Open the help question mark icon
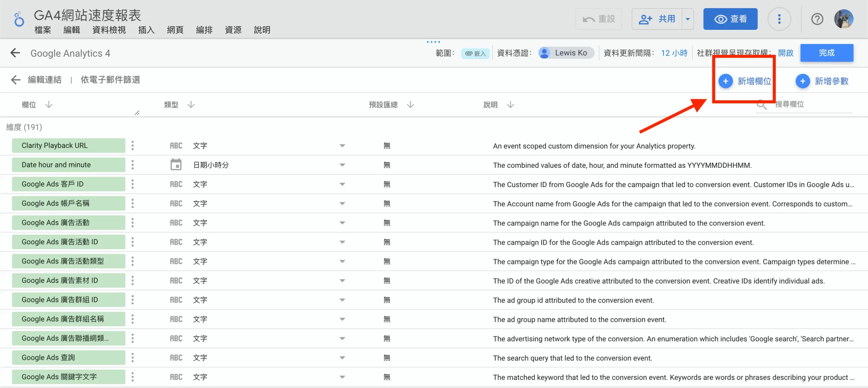This screenshot has width=868, height=388. click(817, 19)
